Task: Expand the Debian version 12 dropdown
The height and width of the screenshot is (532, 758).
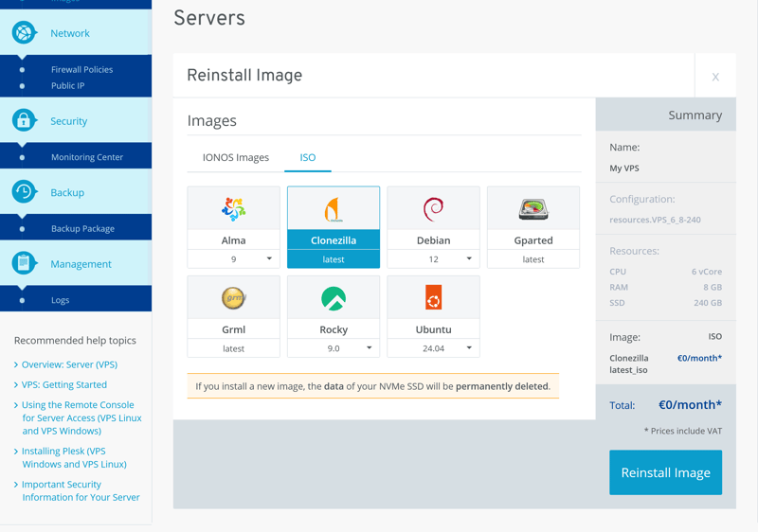Action: tap(434, 259)
